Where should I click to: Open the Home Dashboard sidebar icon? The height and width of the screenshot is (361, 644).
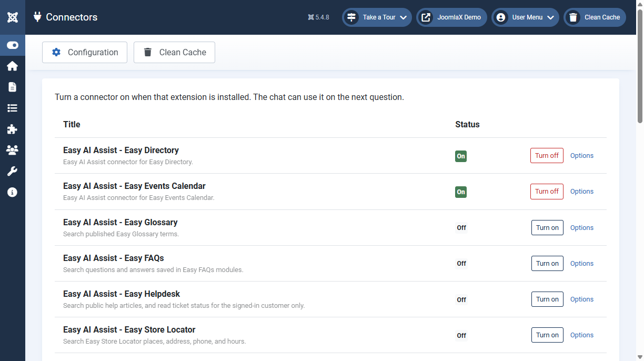(x=13, y=66)
